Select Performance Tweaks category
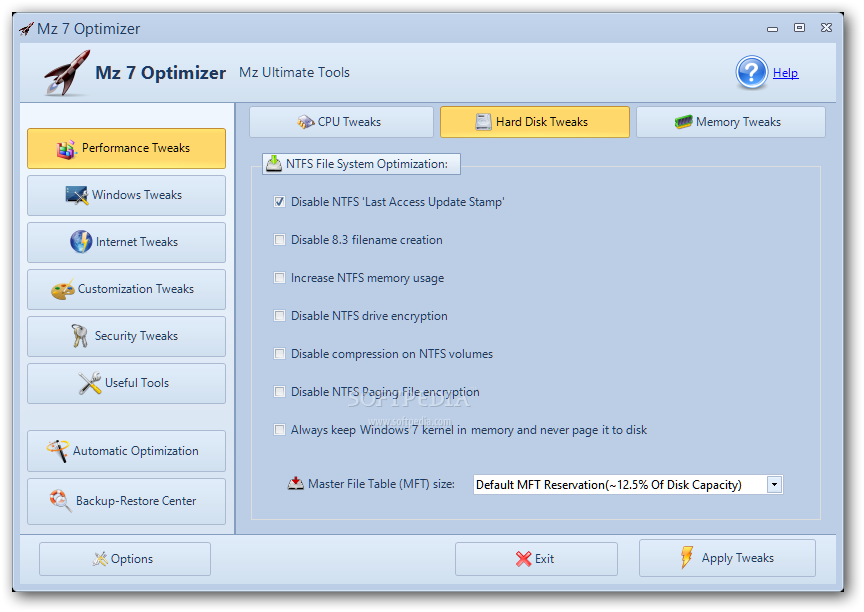864x612 pixels. pos(126,148)
